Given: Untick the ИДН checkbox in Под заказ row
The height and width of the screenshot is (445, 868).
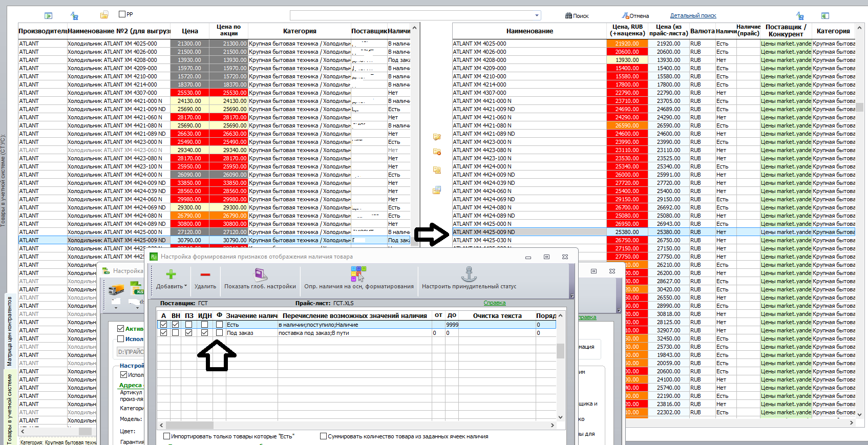Looking at the screenshot, I should point(205,333).
